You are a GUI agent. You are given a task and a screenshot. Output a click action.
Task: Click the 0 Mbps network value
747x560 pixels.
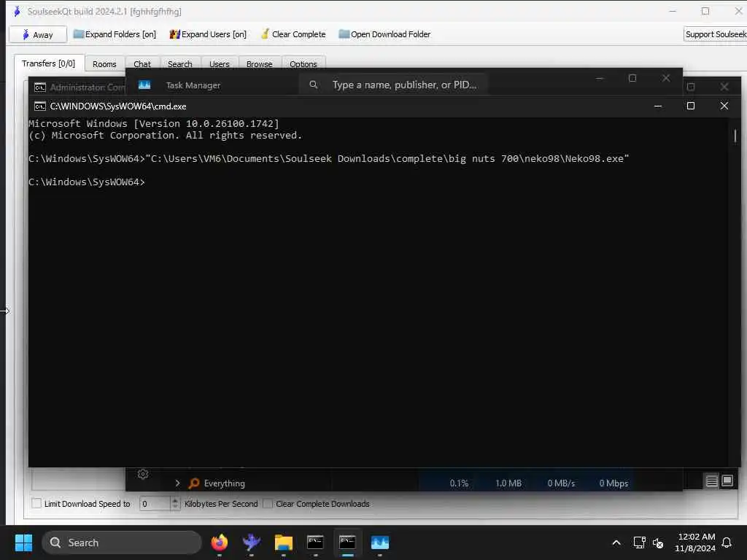614,483
